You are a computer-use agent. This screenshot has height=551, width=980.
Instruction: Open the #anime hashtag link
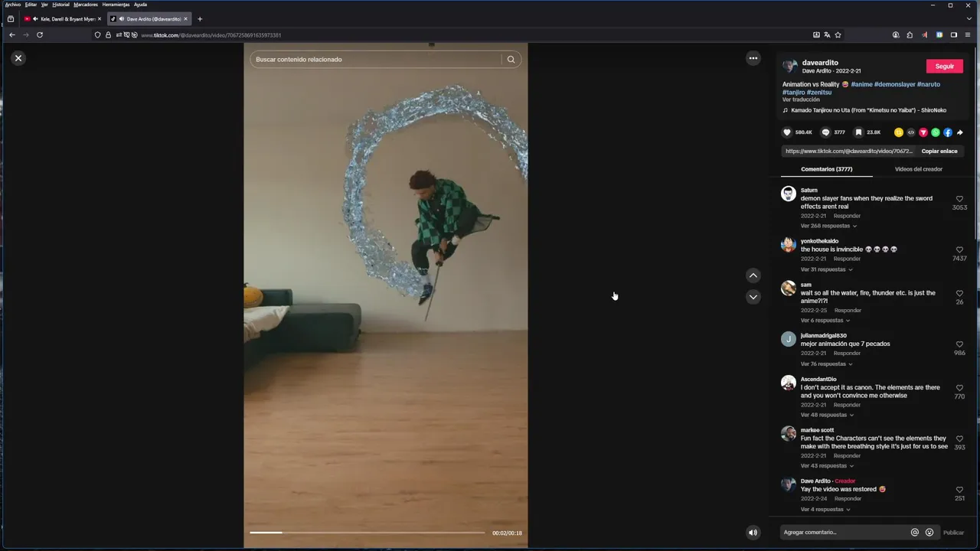tap(861, 84)
